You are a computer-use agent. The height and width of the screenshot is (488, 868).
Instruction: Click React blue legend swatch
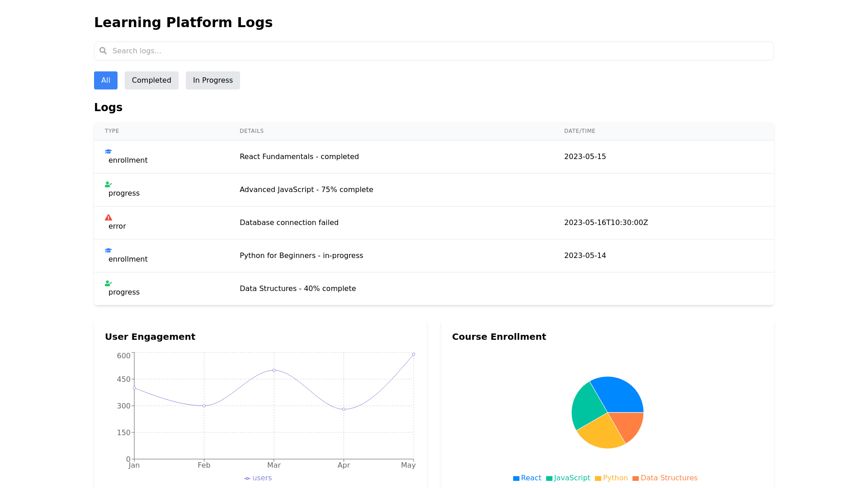tap(516, 479)
